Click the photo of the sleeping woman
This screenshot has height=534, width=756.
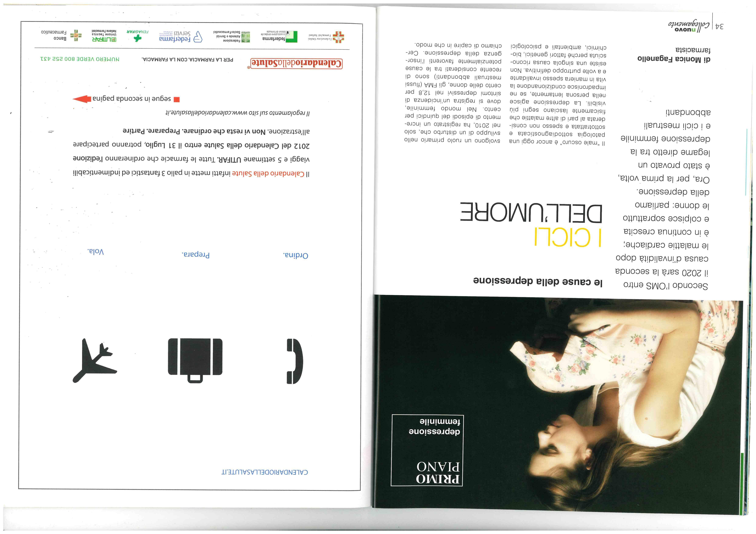(x=558, y=405)
